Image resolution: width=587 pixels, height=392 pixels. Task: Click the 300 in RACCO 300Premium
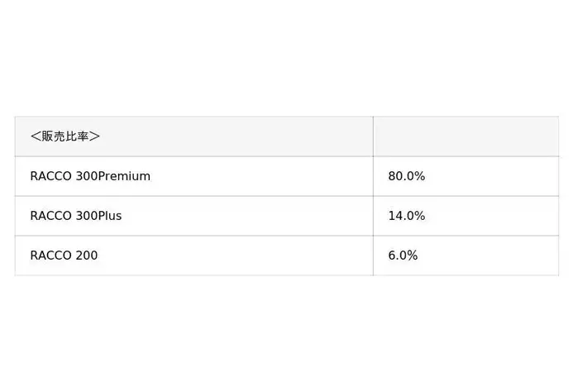tap(87, 176)
